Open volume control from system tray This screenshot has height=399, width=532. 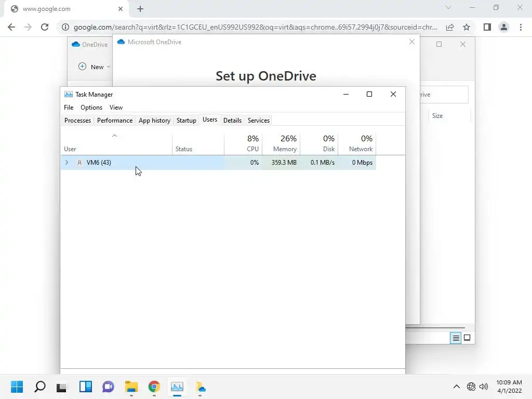pos(484,387)
